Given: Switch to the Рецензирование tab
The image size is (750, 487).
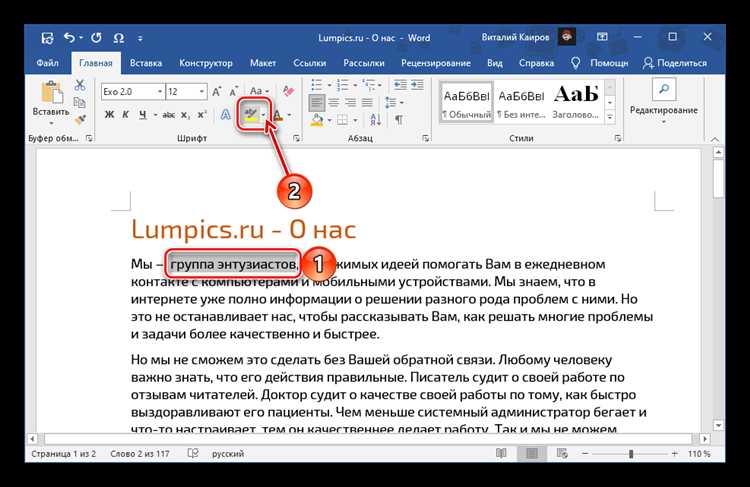Looking at the screenshot, I should point(436,63).
